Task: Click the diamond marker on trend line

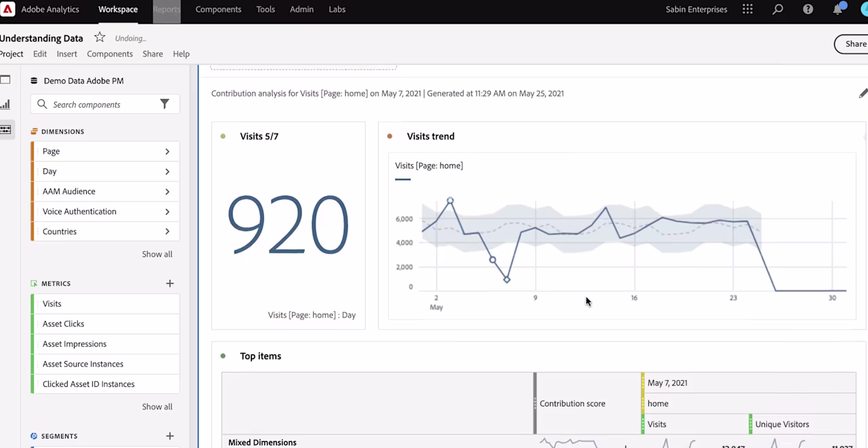Action: 507,280
